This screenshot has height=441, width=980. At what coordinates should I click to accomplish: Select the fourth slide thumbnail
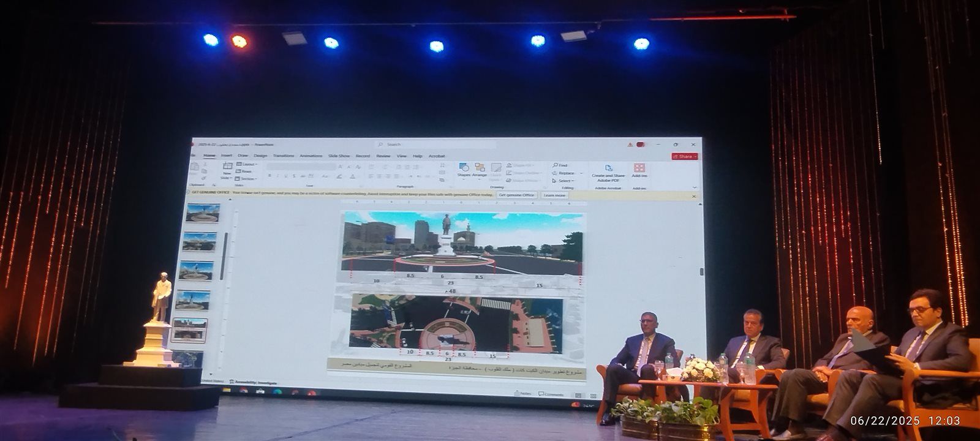point(193,300)
